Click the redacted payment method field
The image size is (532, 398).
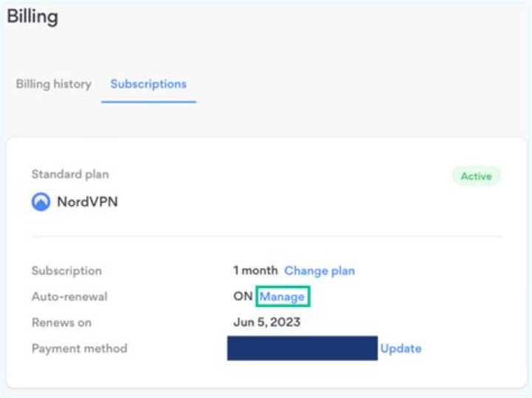(x=302, y=349)
